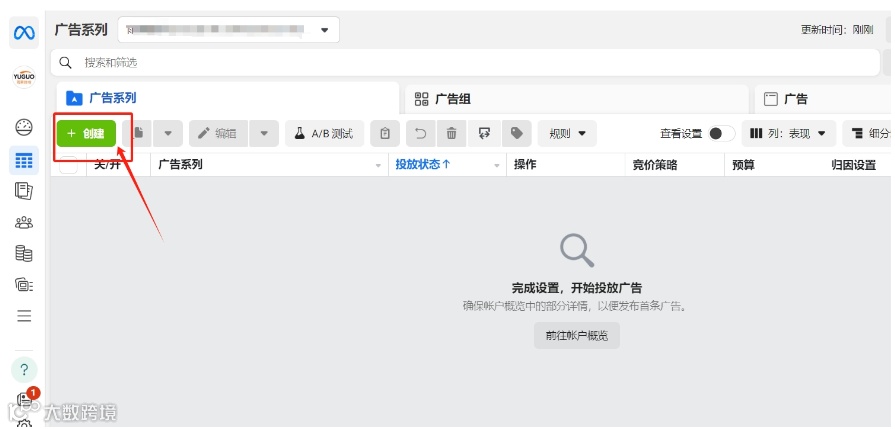895x429 pixels.
Task: Open the 广告系列 column header menu arrow
Action: (378, 165)
